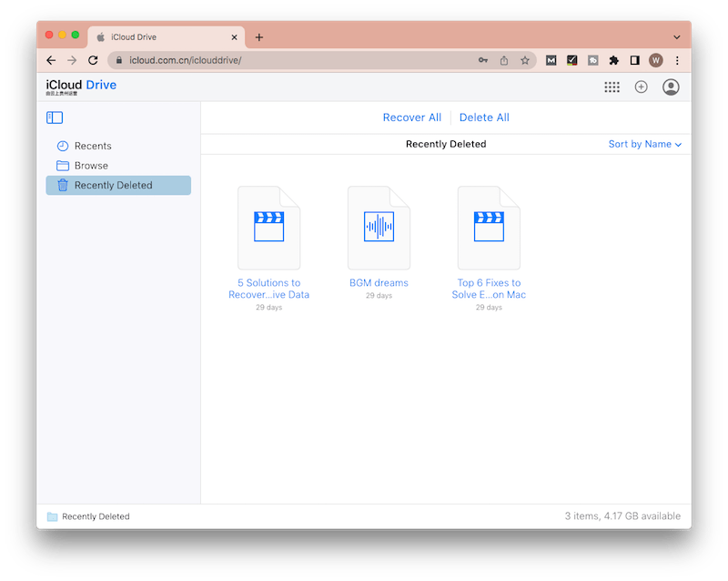Open Chrome's three-dot menu
This screenshot has width=728, height=581.
click(x=677, y=60)
